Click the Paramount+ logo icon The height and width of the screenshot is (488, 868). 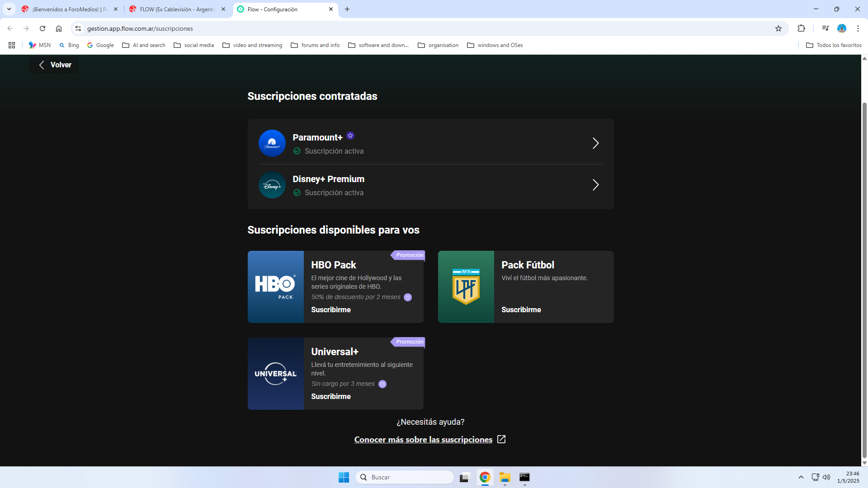point(272,143)
